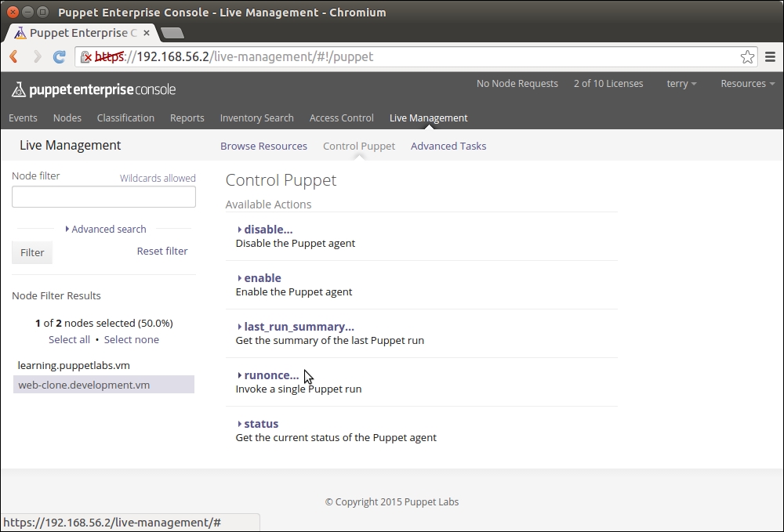Go to the Inventory Search menu
The image size is (784, 532).
pos(256,118)
